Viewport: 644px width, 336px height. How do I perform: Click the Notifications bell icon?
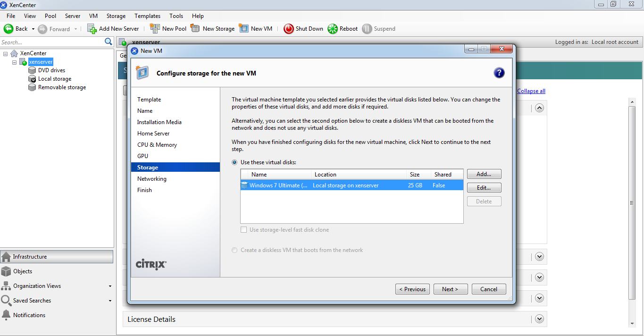(x=6, y=315)
